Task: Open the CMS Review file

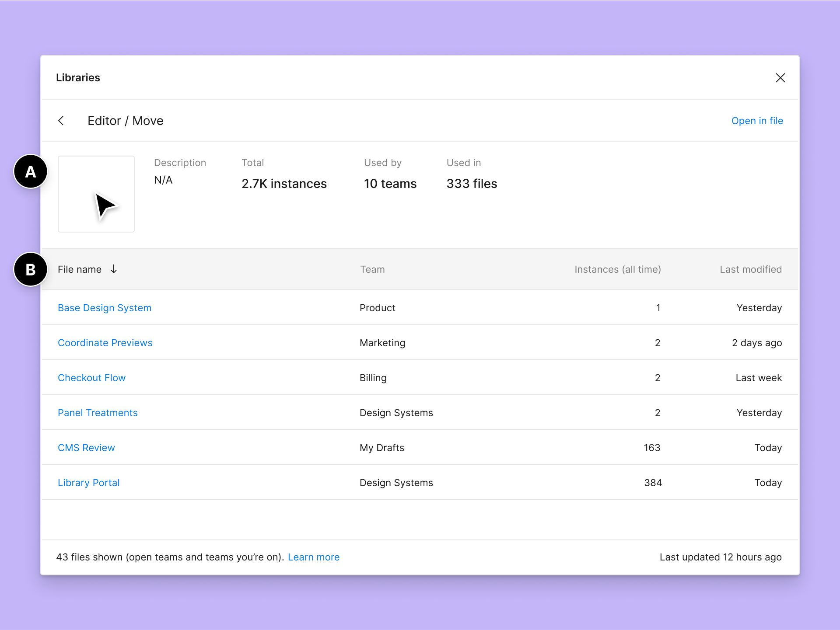Action: (x=86, y=448)
